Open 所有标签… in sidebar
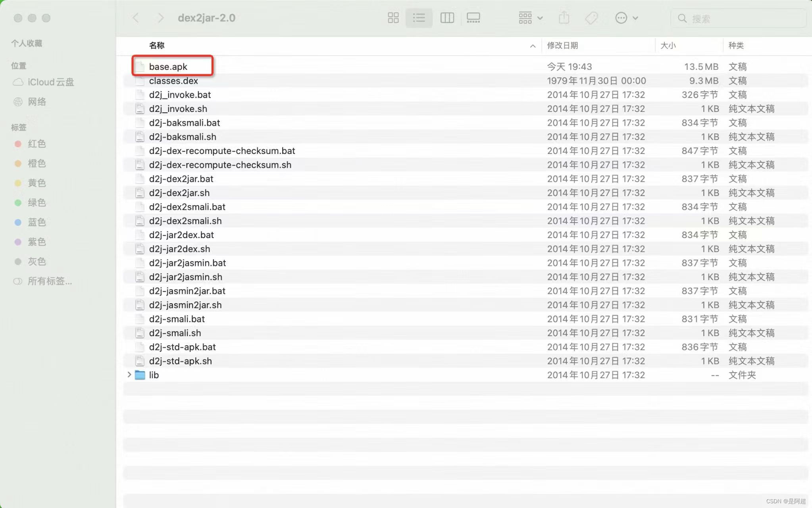This screenshot has height=508, width=812. tap(43, 281)
